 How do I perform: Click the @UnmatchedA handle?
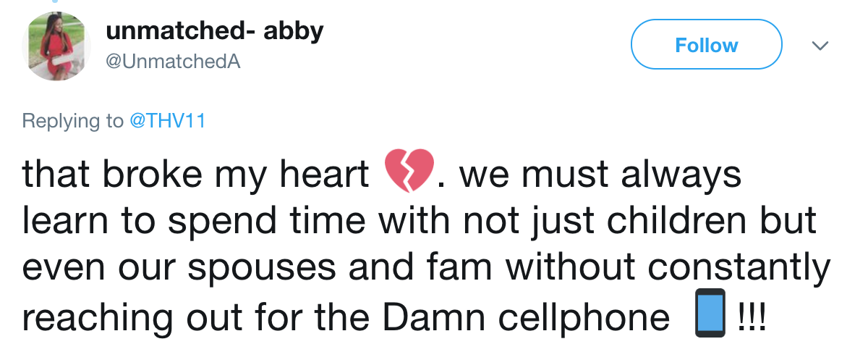(173, 63)
